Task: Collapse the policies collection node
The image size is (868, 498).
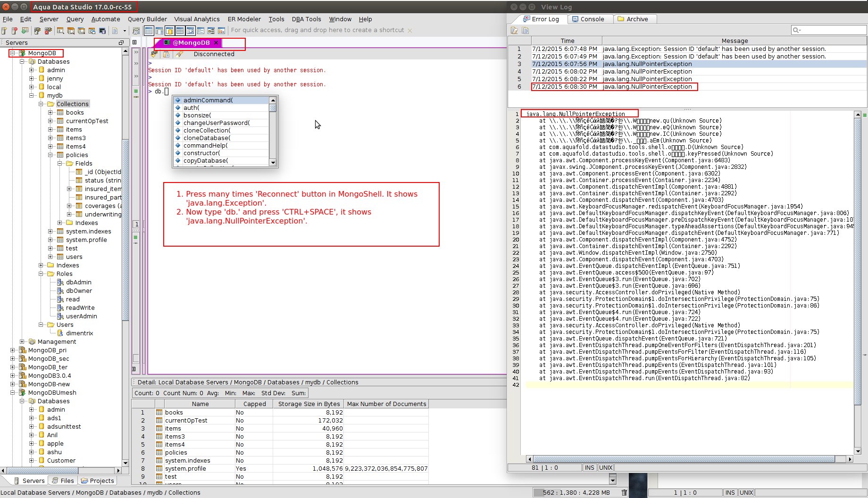Action: (50, 155)
